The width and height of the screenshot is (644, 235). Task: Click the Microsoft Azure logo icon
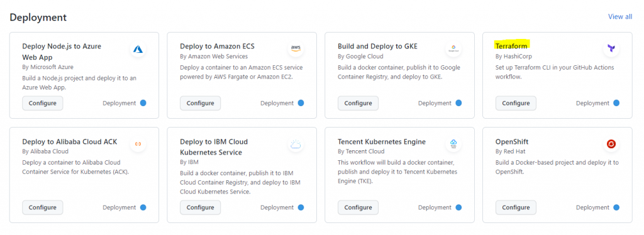(138, 49)
